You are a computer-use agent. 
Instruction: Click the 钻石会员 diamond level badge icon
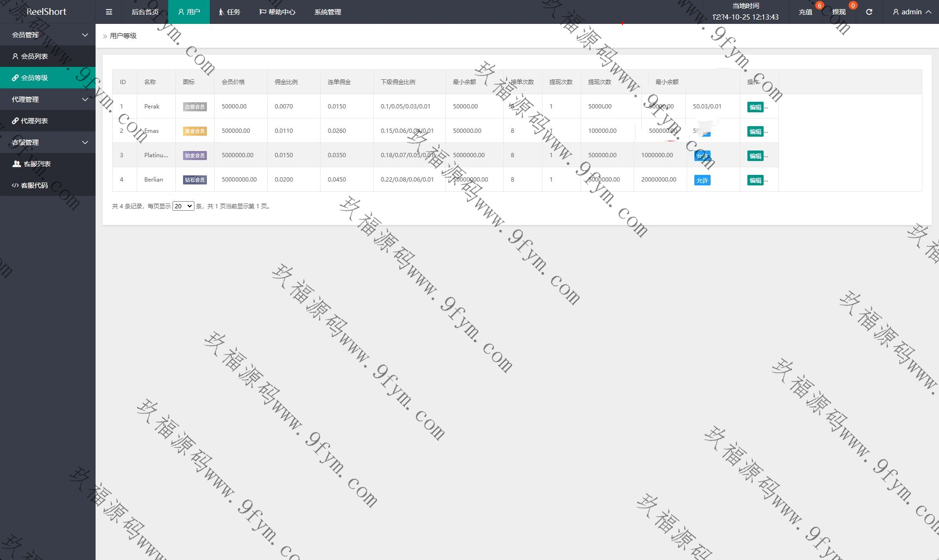(x=194, y=180)
